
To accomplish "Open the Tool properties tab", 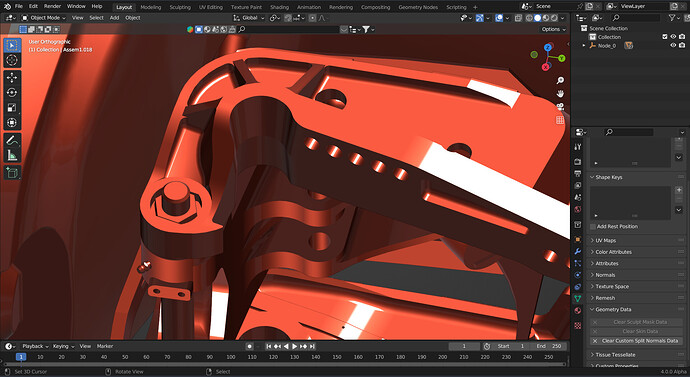I will pos(578,147).
